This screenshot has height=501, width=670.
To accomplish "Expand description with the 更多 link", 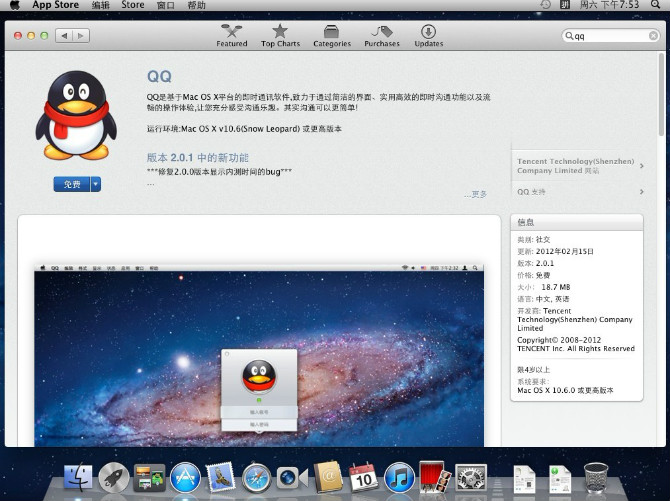I will click(x=476, y=194).
